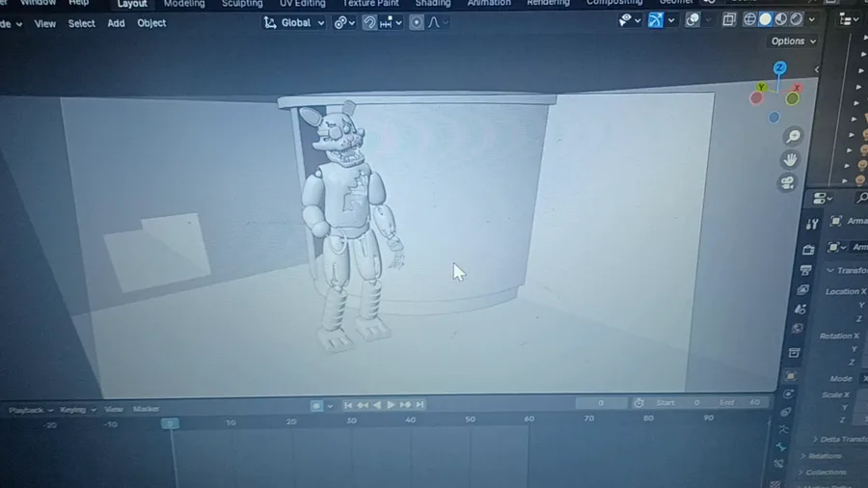
Task: Jump to the start frame in timeline
Action: (347, 405)
